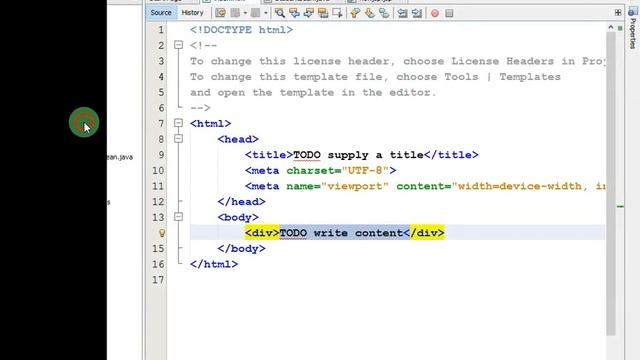Shift line right toolbar icon
Viewport: 640px width, 360px height.
coord(417,13)
